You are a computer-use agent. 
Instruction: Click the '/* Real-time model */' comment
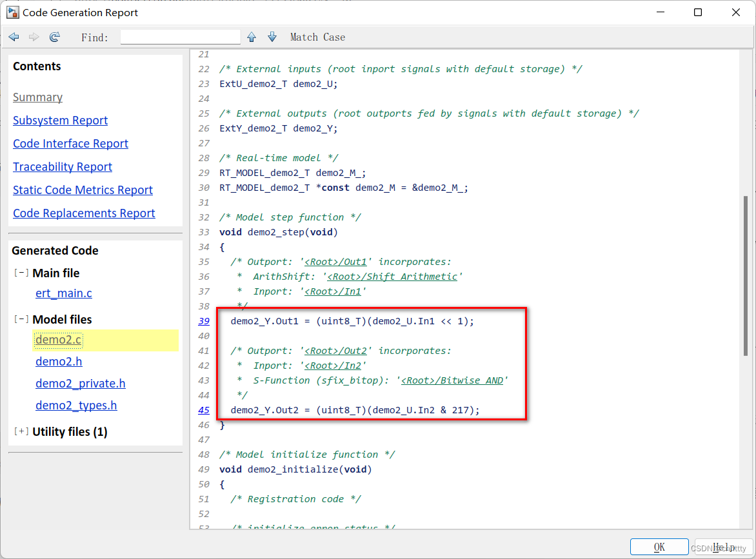click(x=279, y=158)
